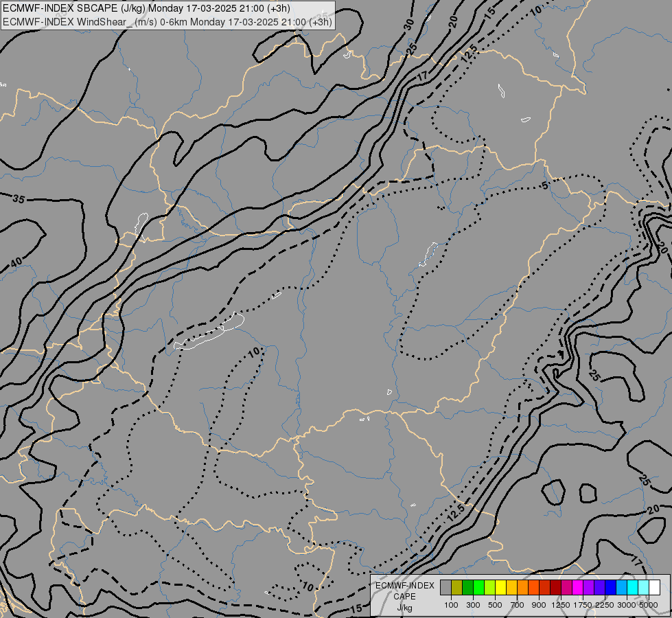672x618 pixels.
Task: Pick the pure yellow legend swatch
Action: click(x=500, y=587)
